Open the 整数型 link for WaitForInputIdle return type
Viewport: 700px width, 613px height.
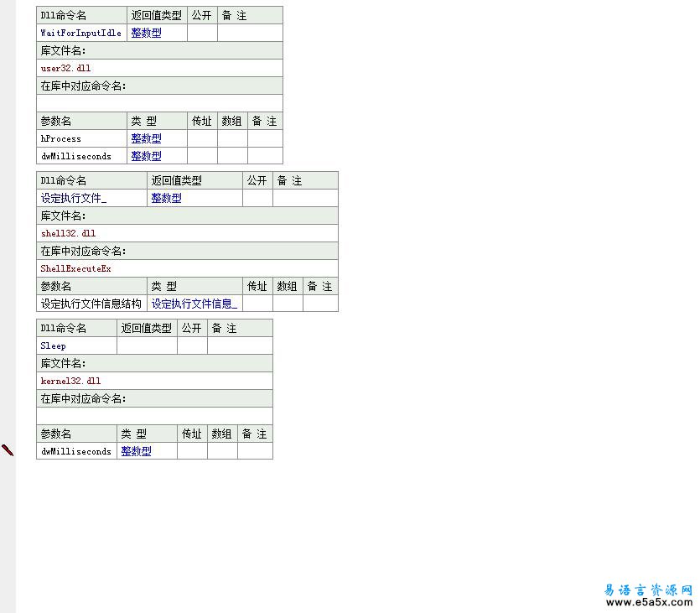pyautogui.click(x=146, y=33)
